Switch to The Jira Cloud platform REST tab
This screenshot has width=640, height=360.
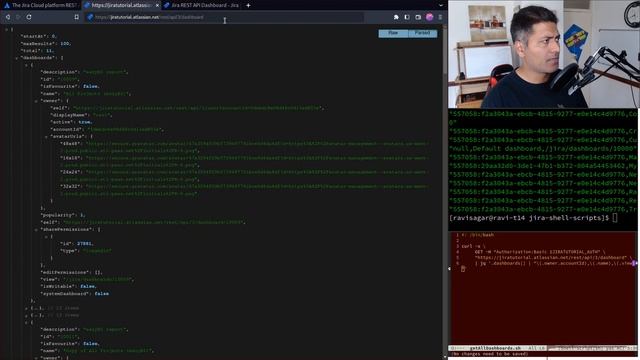coord(40,5)
